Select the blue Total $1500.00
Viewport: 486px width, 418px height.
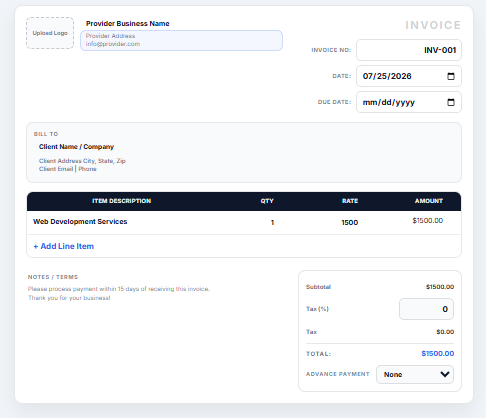point(438,354)
